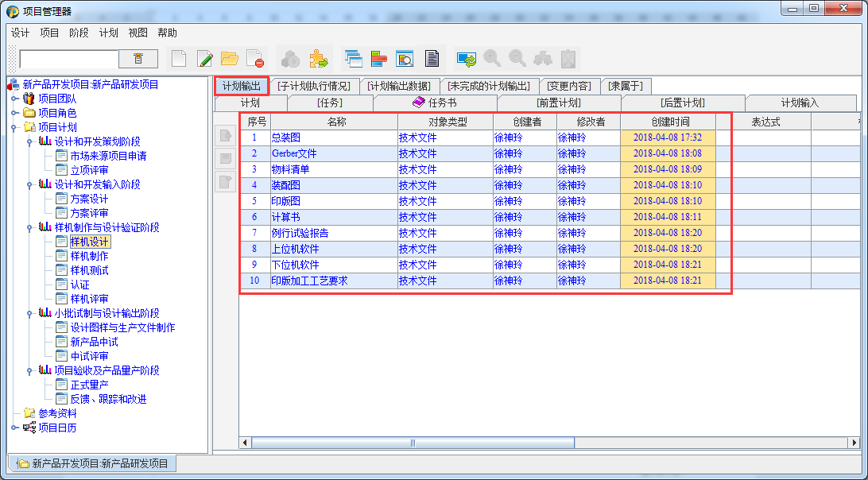The width and height of the screenshot is (868, 480).
Task: Click the button beside the search field
Action: (138, 59)
